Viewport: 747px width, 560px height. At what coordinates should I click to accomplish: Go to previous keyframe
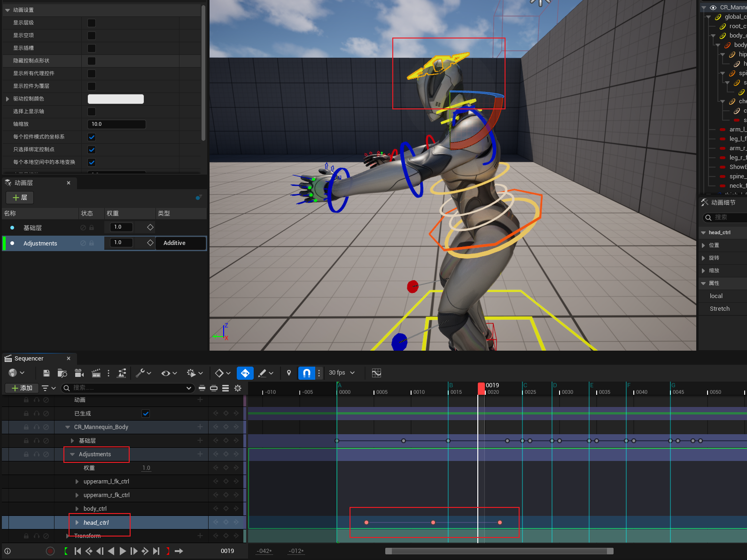click(89, 551)
